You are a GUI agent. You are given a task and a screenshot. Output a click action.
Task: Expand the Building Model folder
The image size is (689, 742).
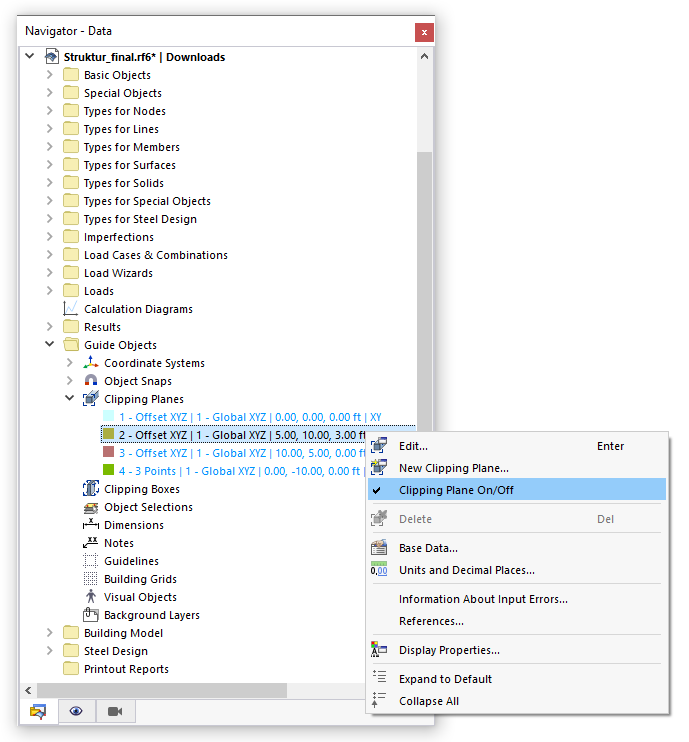pyautogui.click(x=50, y=633)
